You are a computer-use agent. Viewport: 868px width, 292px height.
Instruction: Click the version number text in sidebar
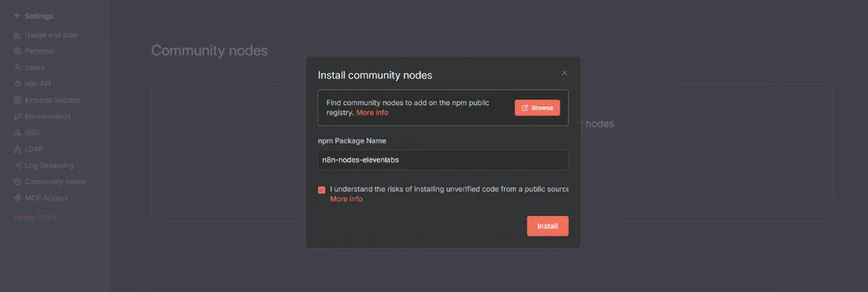[35, 217]
